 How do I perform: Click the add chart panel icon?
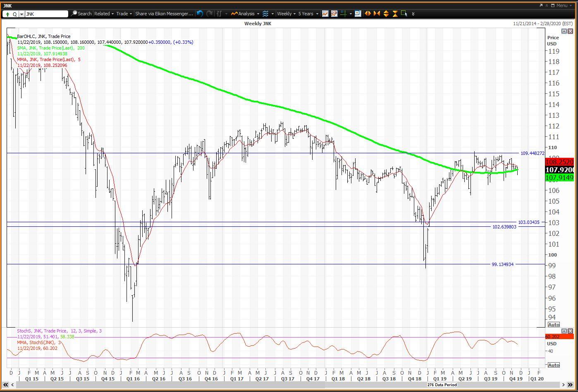click(x=357, y=14)
